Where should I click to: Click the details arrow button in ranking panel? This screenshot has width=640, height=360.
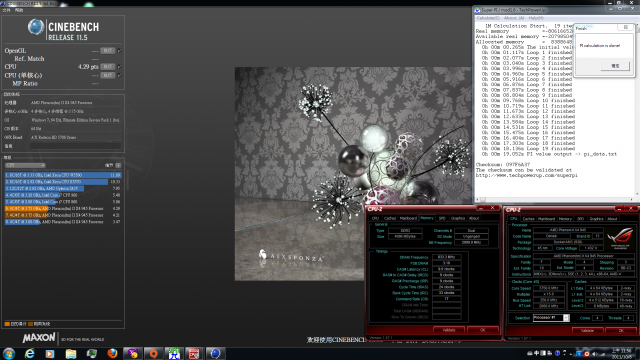[118, 165]
